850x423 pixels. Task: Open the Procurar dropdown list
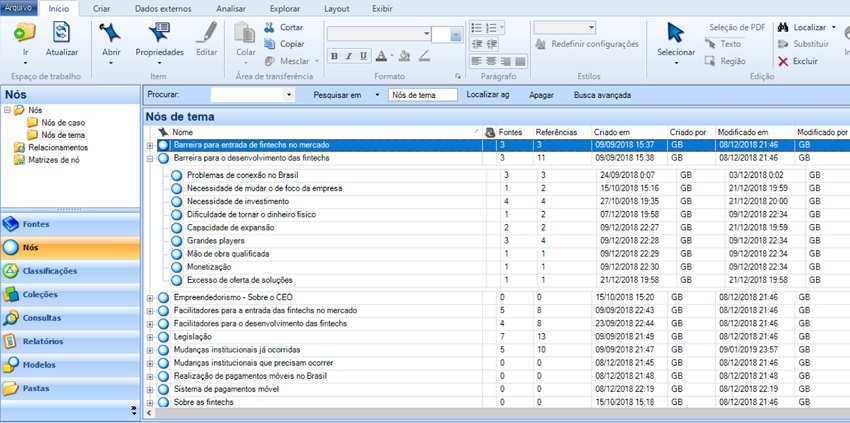[x=289, y=95]
